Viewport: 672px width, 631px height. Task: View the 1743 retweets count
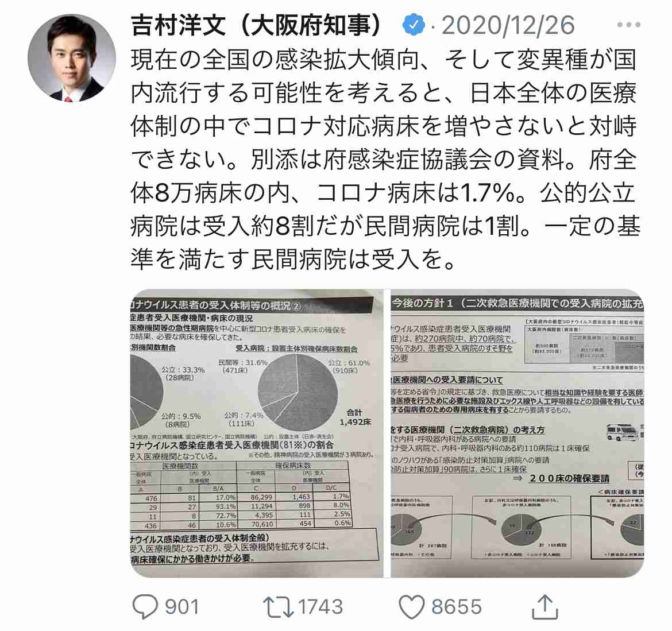point(320,607)
